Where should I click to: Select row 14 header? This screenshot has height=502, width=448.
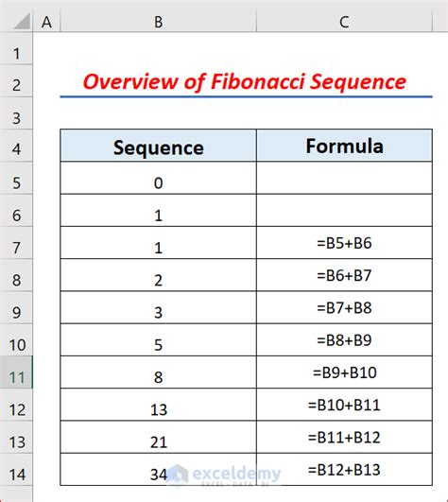click(x=16, y=469)
